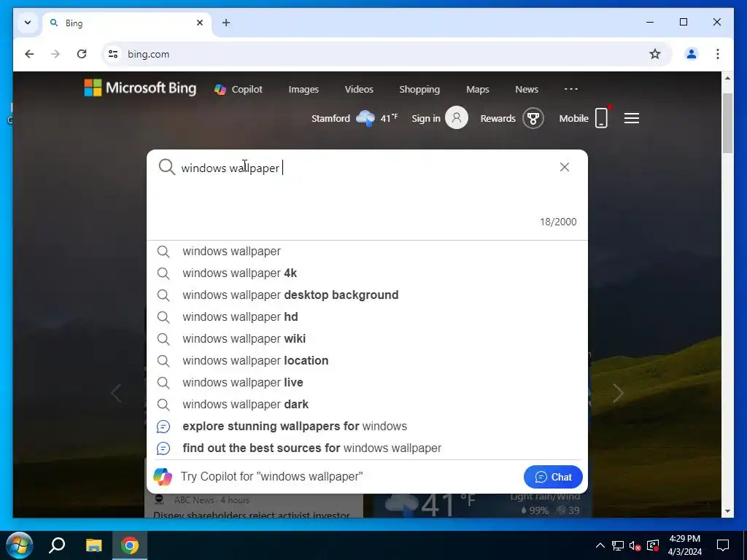Open the News tab
Screen dimensions: 747x560
[x=527, y=89]
